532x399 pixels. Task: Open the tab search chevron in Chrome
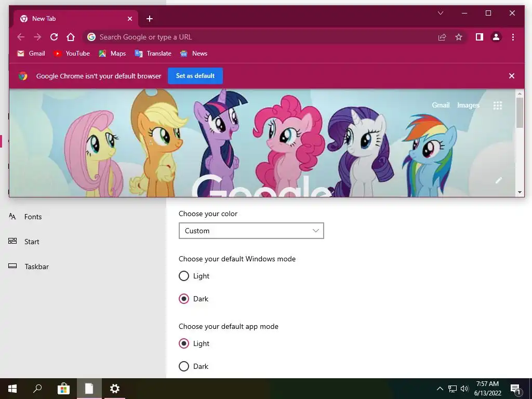coord(441,13)
